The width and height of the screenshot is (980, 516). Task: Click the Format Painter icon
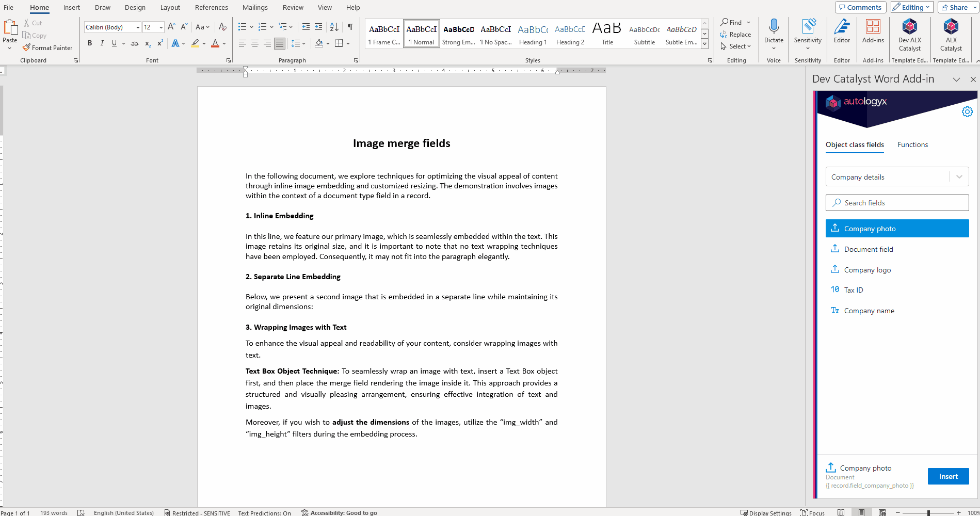(x=26, y=47)
